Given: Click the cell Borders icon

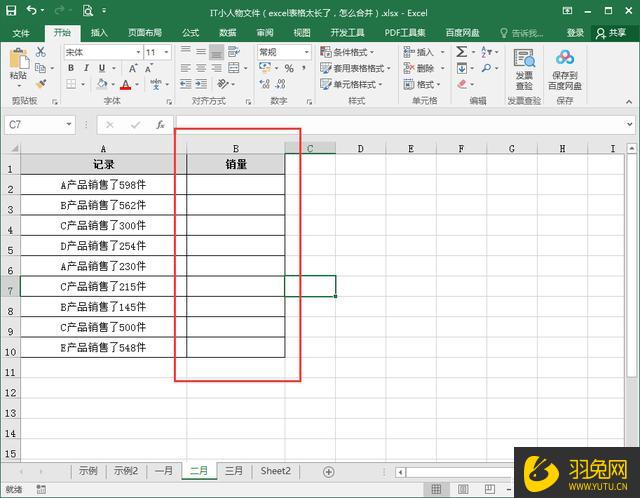Looking at the screenshot, I should (x=71, y=84).
